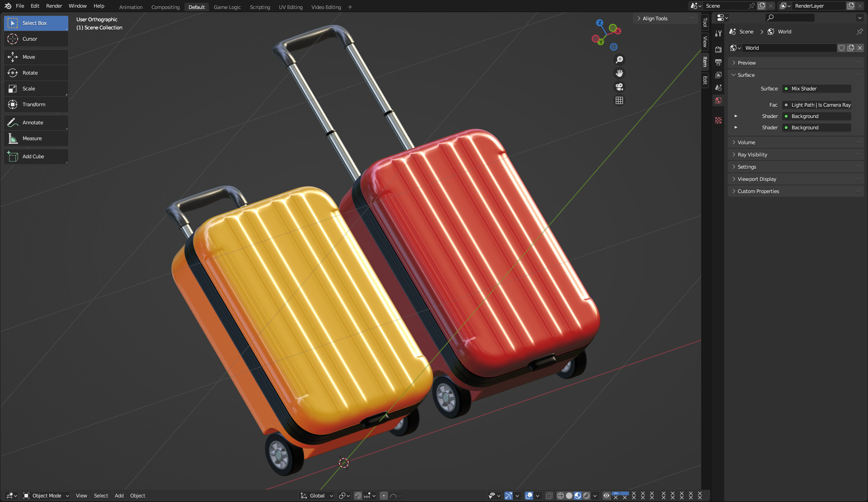Toggle X-ray mode
The width and height of the screenshot is (868, 502).
click(x=549, y=496)
